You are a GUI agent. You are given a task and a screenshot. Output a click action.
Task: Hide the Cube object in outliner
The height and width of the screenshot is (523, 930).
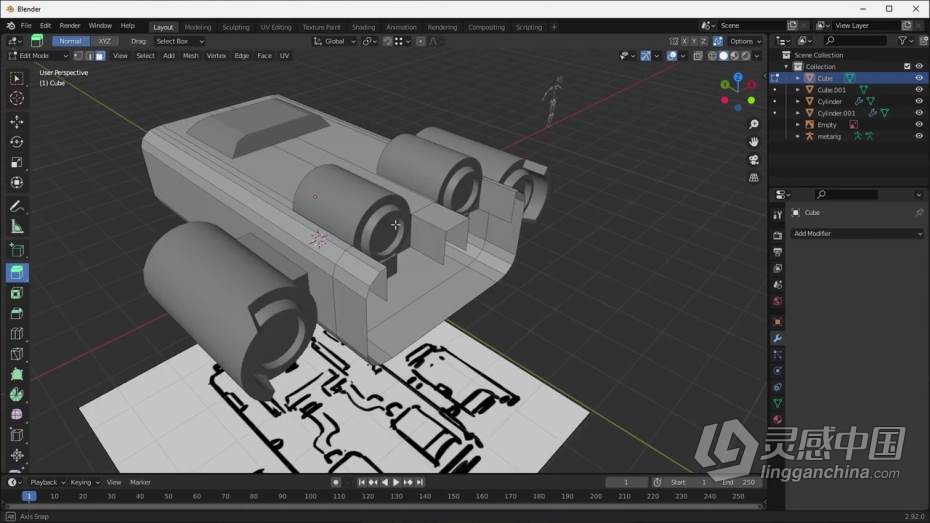pos(919,78)
